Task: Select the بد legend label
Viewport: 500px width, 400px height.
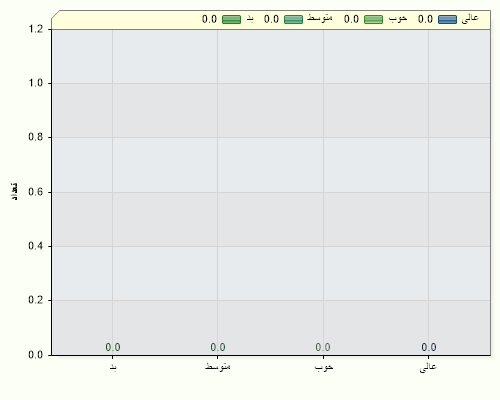Action: point(250,19)
